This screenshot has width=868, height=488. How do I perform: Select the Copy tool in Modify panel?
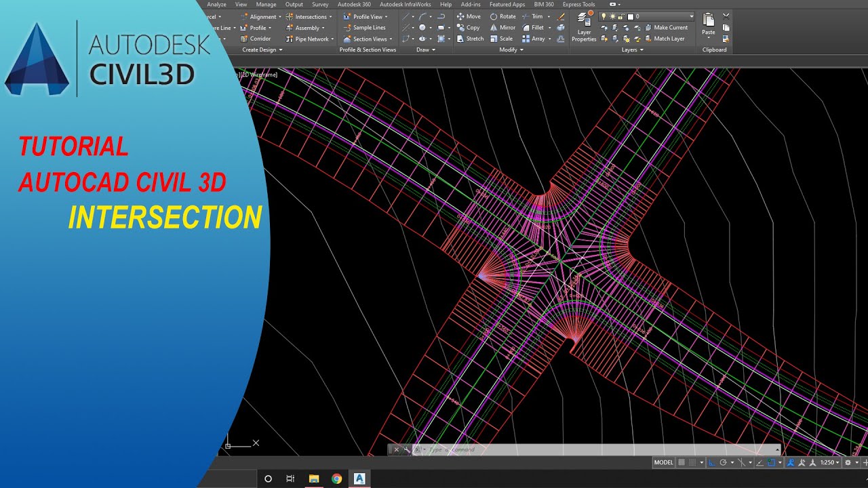468,28
